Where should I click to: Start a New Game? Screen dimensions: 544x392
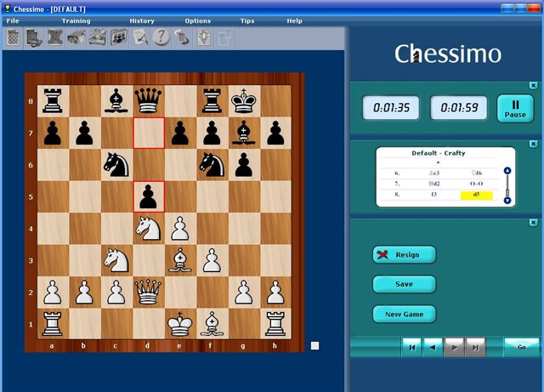(405, 315)
